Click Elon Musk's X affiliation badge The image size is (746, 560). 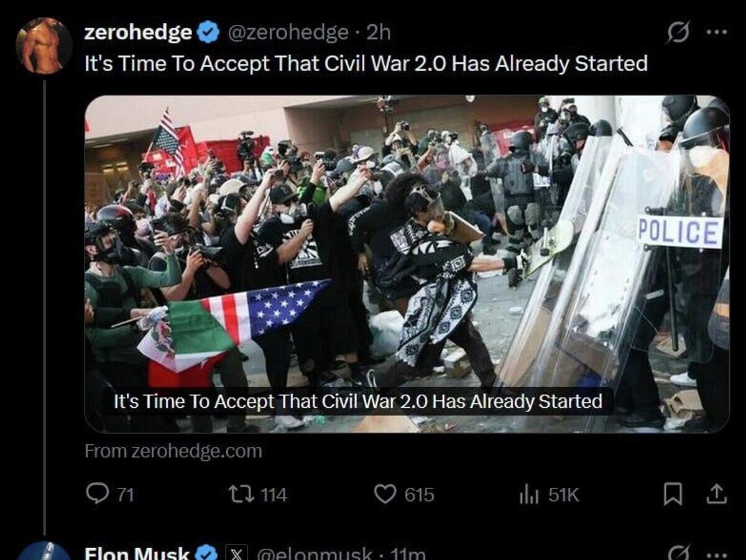click(236, 553)
